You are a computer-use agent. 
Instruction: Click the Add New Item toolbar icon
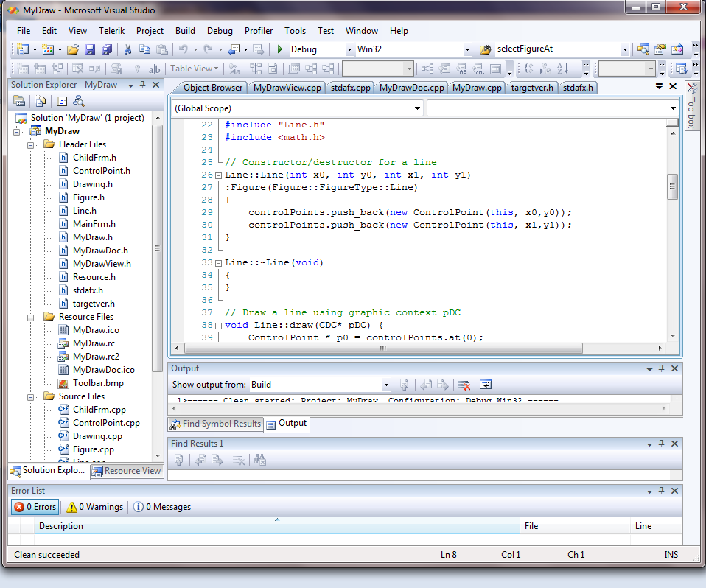[48, 49]
